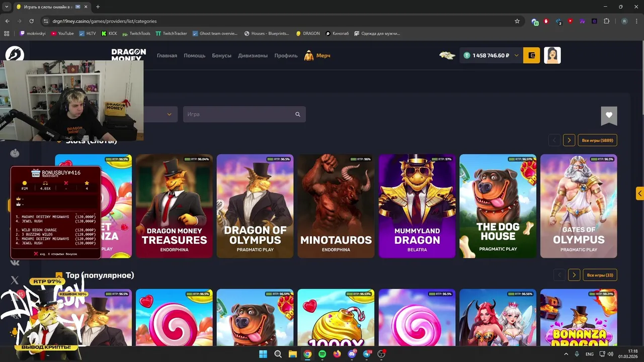Image resolution: width=644 pixels, height=362 pixels.
Task: Open Dragon Money Treasures game
Action: pos(174,206)
